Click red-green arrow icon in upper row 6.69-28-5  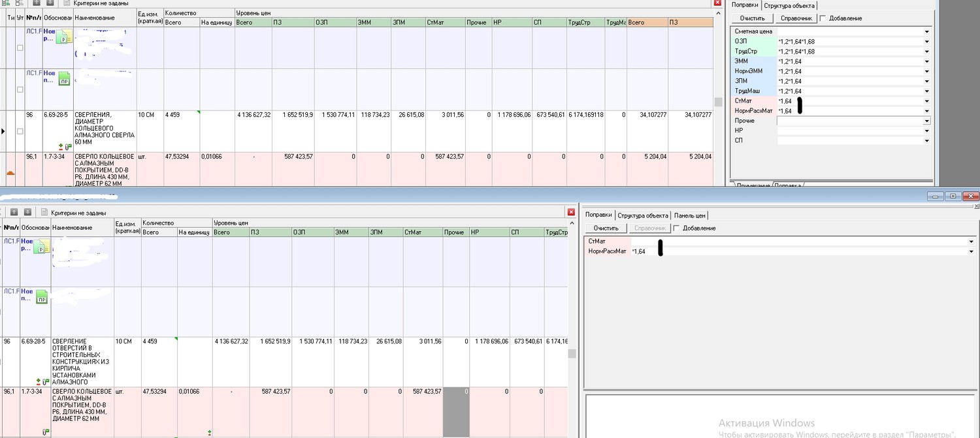61,146
